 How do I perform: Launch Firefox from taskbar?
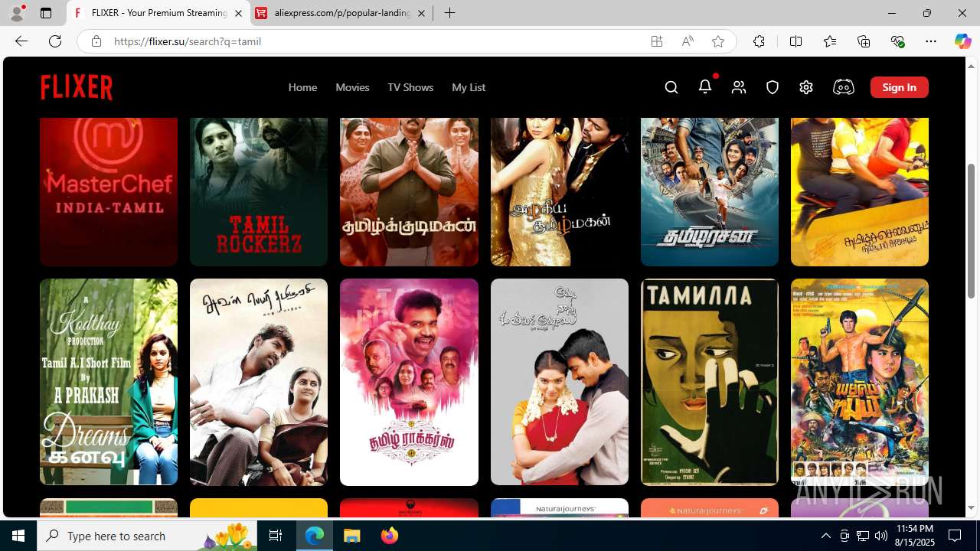(x=390, y=536)
